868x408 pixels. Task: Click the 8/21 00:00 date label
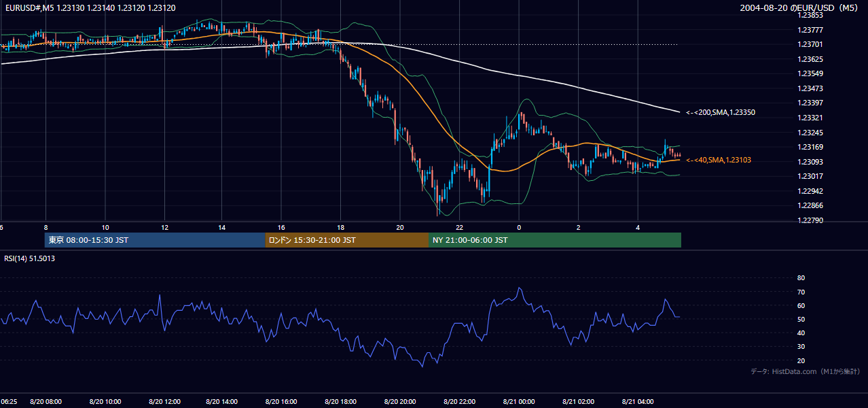tap(520, 402)
